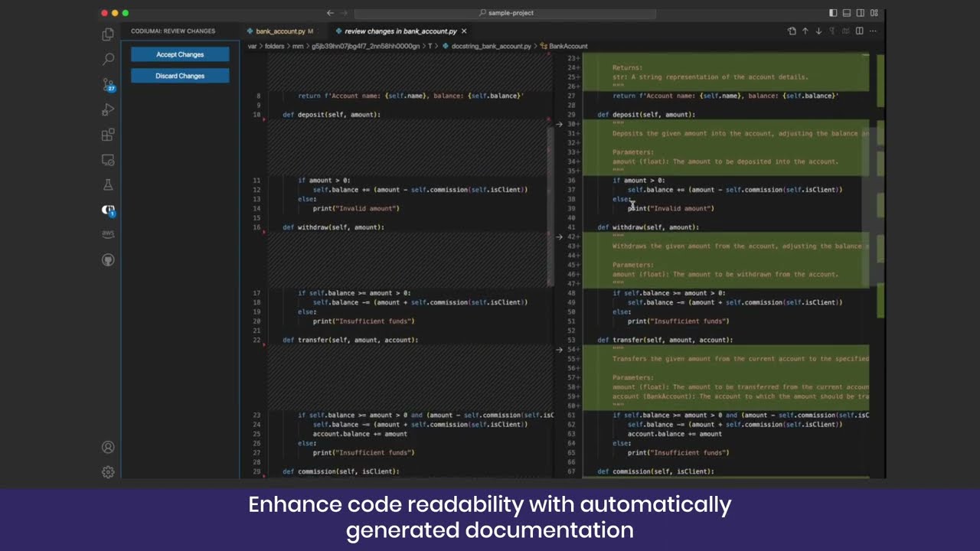This screenshot has height=551, width=980.
Task: Open the Testing flask view
Action: tap(108, 185)
